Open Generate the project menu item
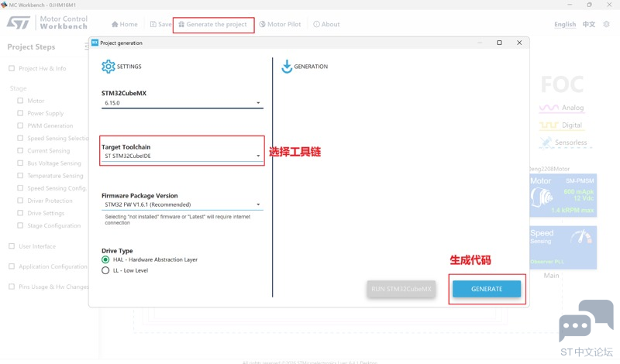 [x=212, y=24]
